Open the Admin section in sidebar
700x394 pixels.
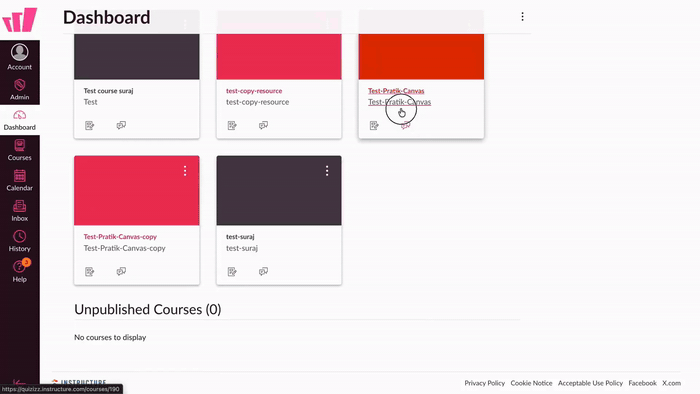pos(20,89)
